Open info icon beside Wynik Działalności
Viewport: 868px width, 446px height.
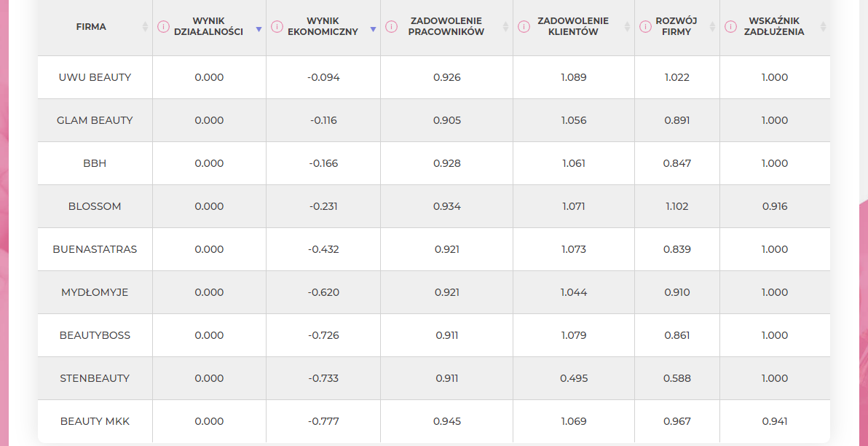point(163,26)
